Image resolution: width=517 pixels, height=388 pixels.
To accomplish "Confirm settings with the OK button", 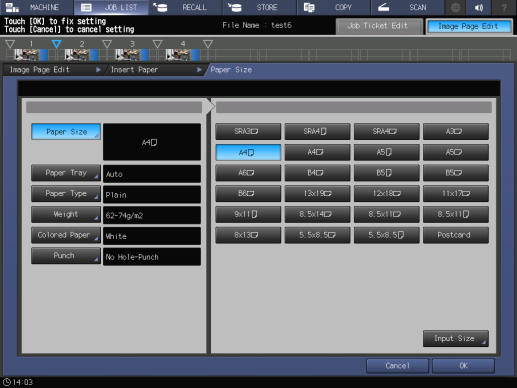I will pos(463,366).
